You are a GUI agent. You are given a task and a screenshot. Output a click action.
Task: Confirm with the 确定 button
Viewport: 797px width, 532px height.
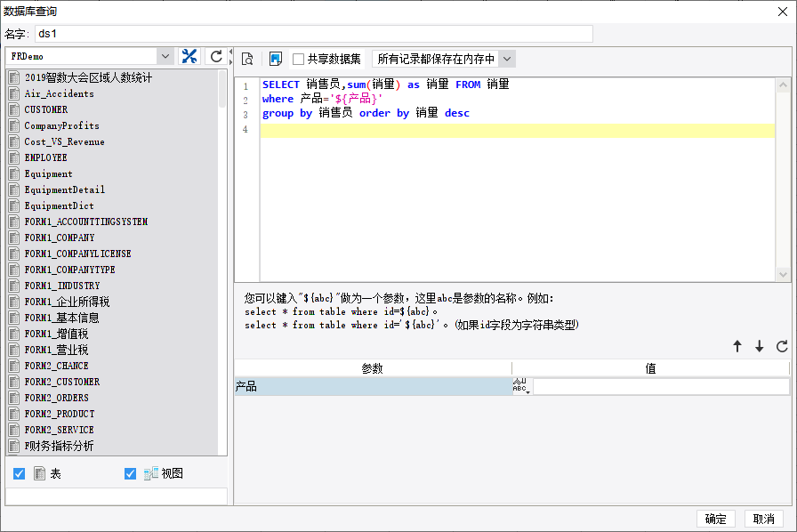tap(716, 519)
